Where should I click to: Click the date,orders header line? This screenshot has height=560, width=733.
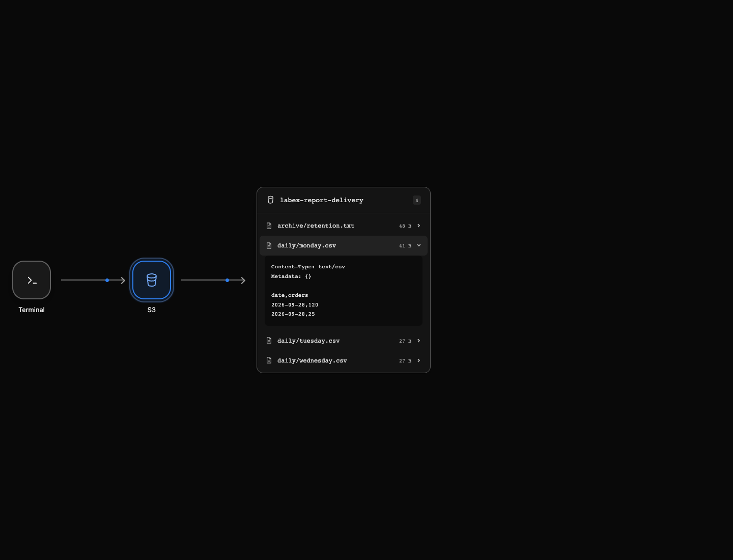[x=290, y=295]
